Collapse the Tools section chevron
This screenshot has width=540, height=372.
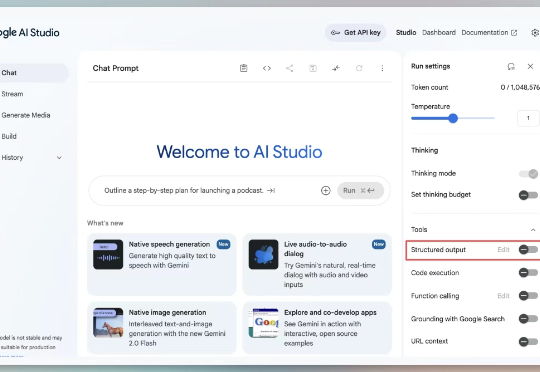pos(533,230)
